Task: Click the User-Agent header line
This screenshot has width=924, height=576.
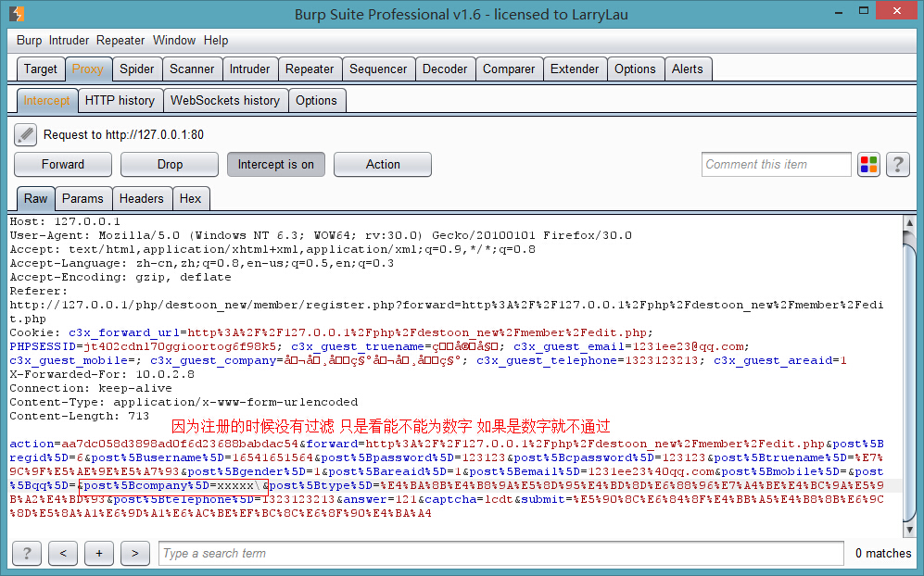Action: [x=321, y=235]
